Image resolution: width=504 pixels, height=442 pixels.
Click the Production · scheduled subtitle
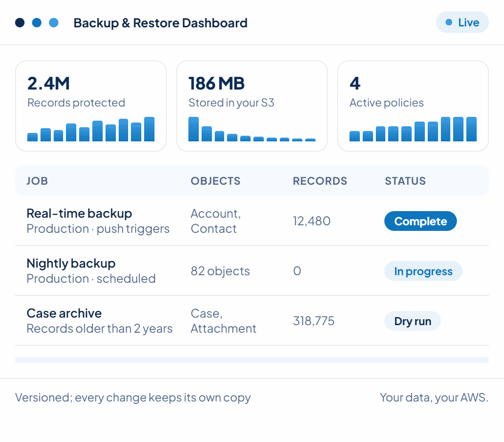coord(91,278)
